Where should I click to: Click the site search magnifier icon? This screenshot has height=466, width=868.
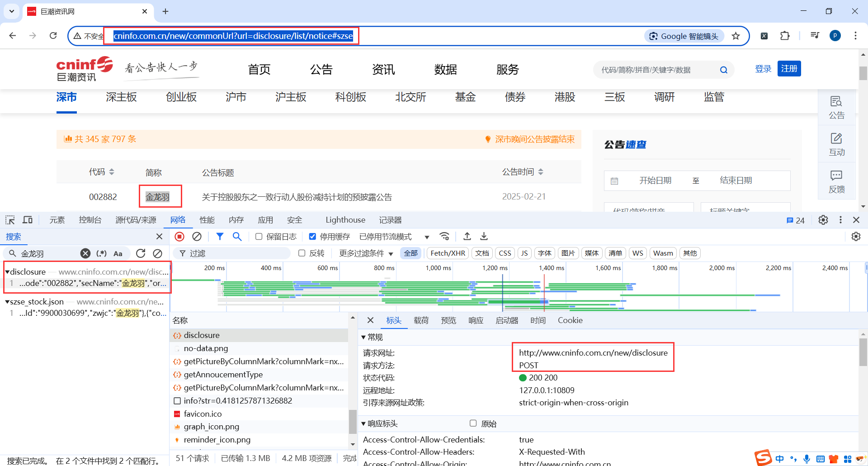click(x=724, y=70)
